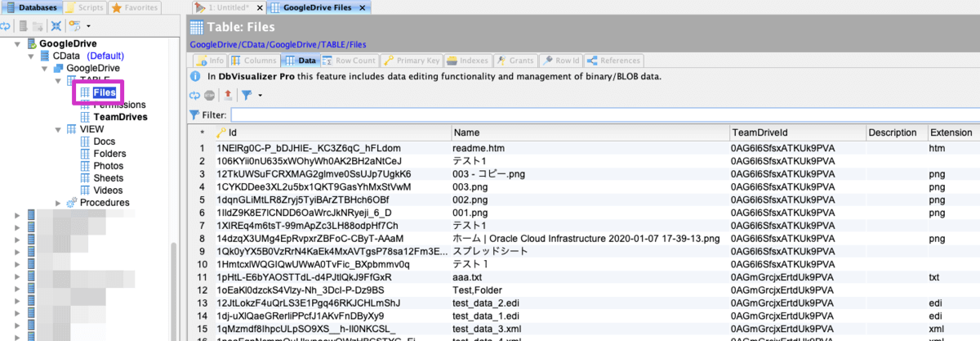Image resolution: width=980 pixels, height=341 pixels.
Task: Click the collapse-all icon in the Databases toolbar
Action: coord(56,26)
